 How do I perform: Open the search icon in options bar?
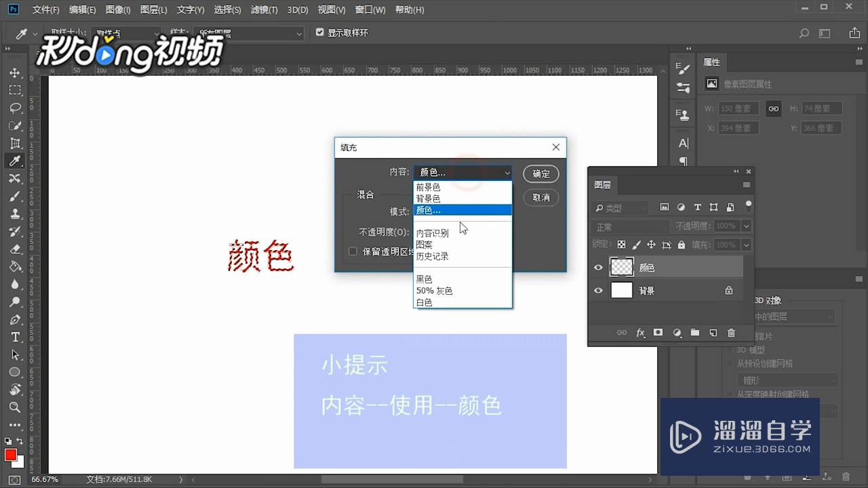(804, 33)
